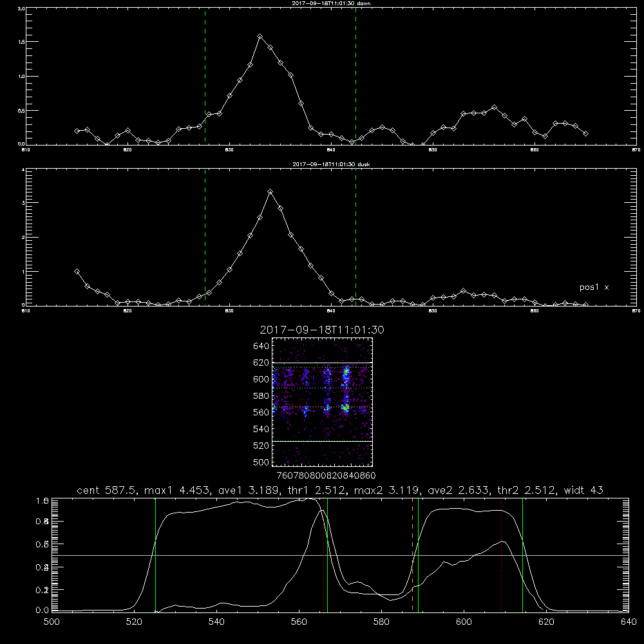Viewport: 644px width, 644px height.
Task: Click the peak diamond marker of dawn curve
Action: [260, 37]
